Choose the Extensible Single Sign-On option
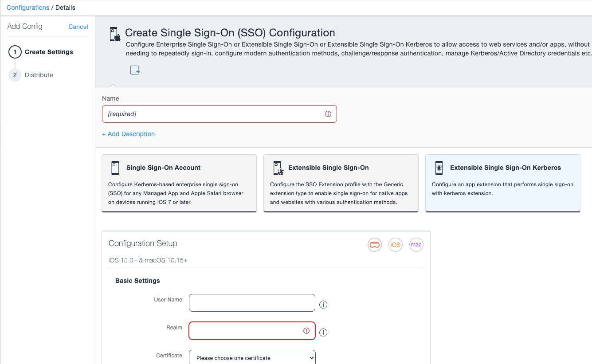 (341, 183)
